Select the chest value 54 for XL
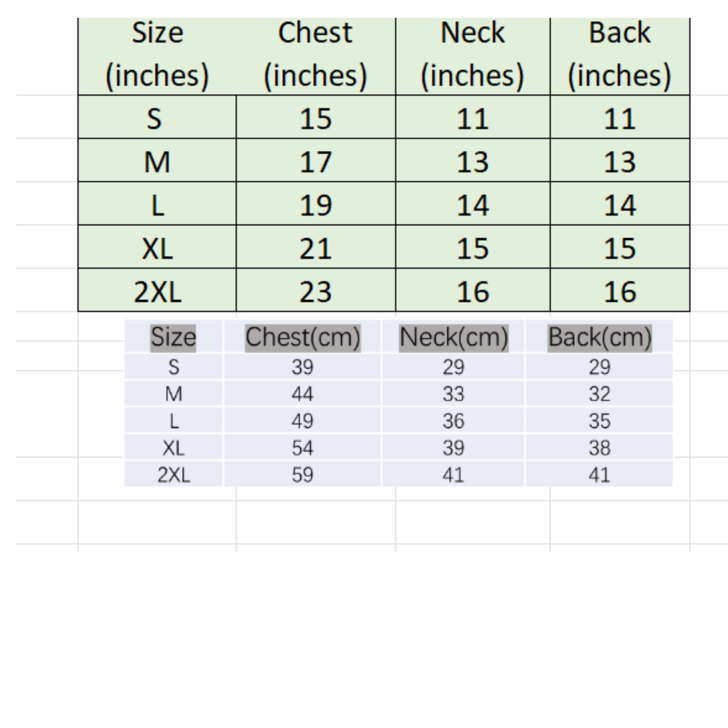728x728 pixels. pyautogui.click(x=302, y=448)
